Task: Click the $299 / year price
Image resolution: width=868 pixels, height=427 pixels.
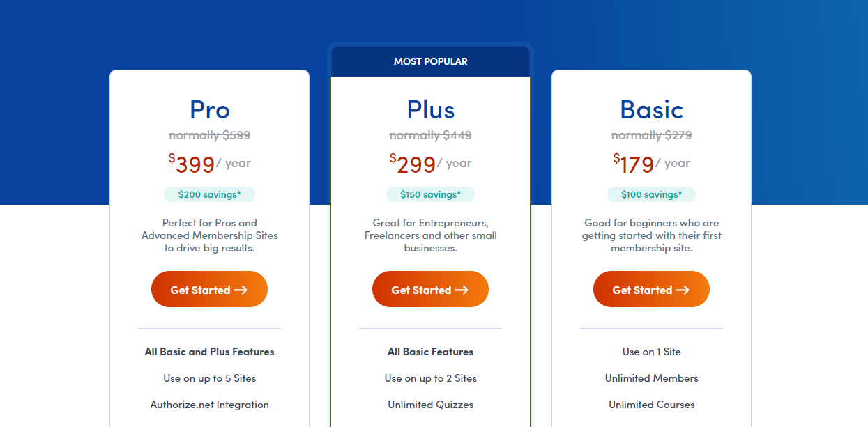Action: (x=430, y=164)
